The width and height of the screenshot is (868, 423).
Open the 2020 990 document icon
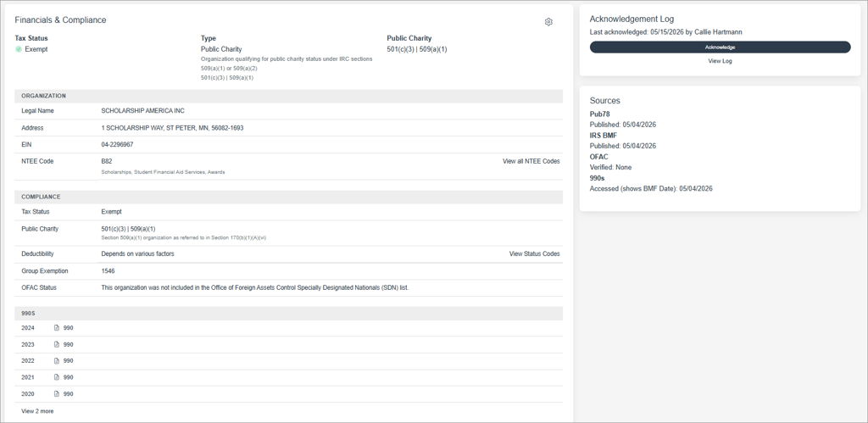[x=57, y=394]
